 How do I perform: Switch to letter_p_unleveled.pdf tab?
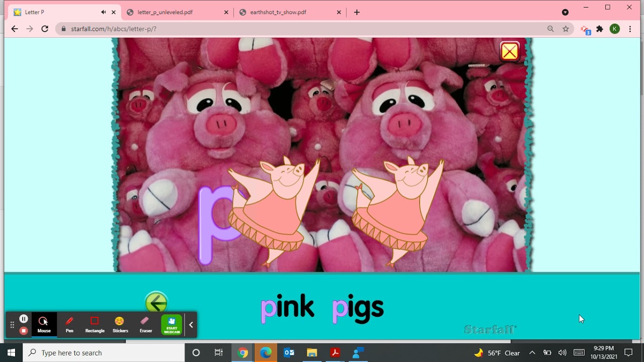(x=165, y=12)
